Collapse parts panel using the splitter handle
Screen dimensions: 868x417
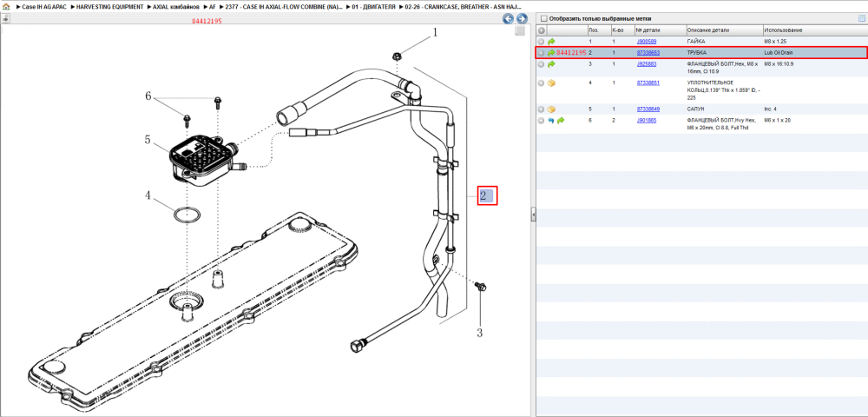(x=533, y=213)
